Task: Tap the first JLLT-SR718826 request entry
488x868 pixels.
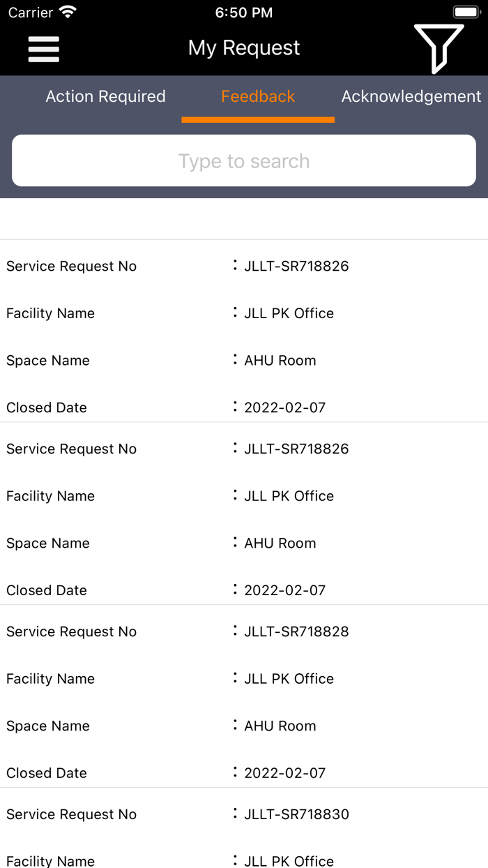Action: coord(296,266)
